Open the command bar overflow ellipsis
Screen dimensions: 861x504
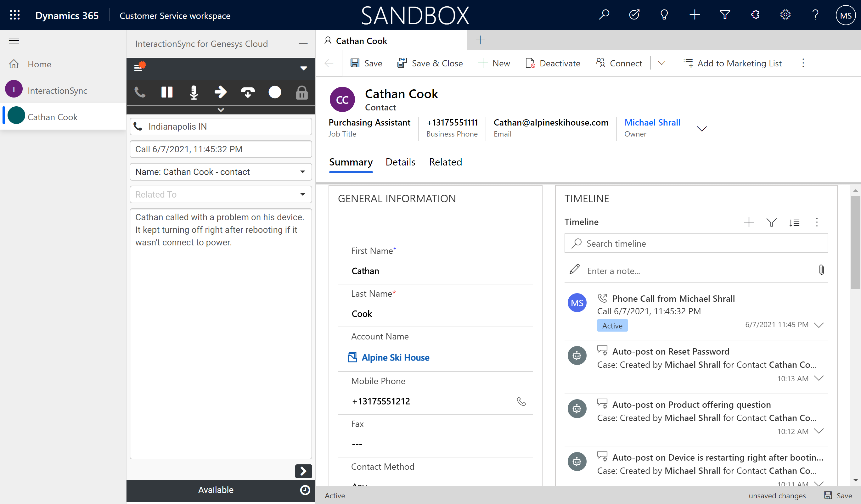pyautogui.click(x=803, y=63)
